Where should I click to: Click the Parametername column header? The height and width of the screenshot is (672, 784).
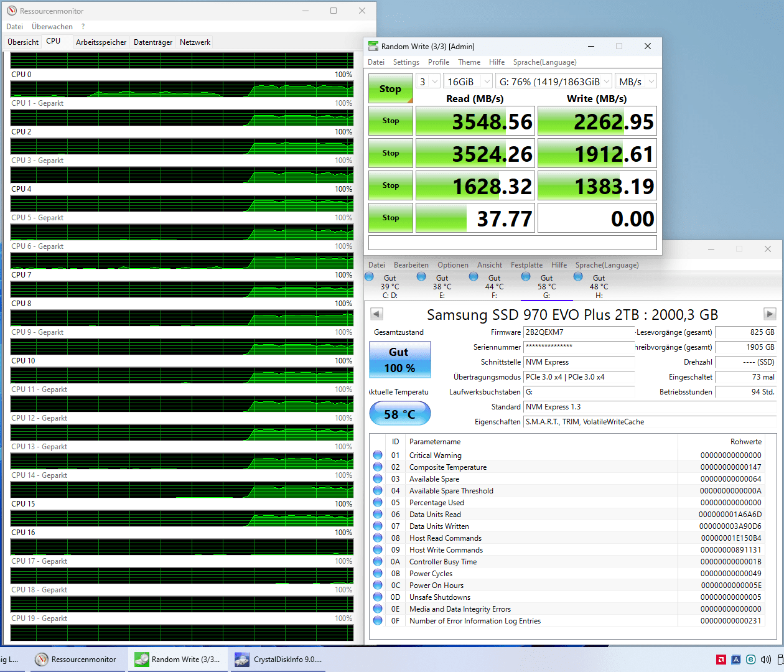pyautogui.click(x=541, y=442)
